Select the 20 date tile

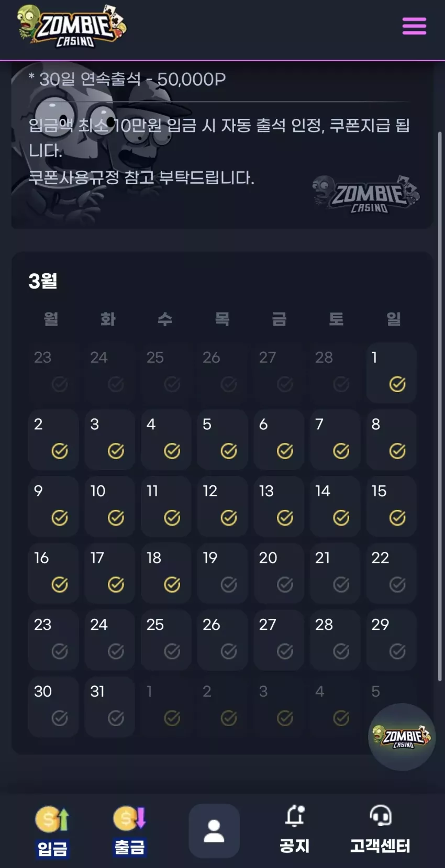(x=279, y=573)
